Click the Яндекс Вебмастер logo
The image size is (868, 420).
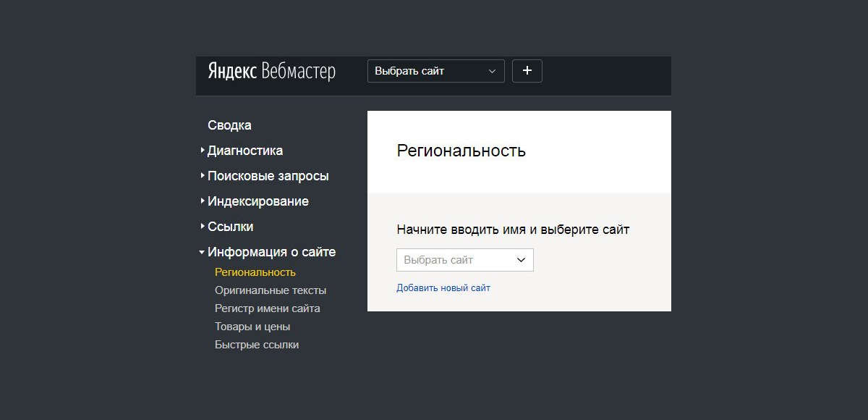click(x=271, y=71)
